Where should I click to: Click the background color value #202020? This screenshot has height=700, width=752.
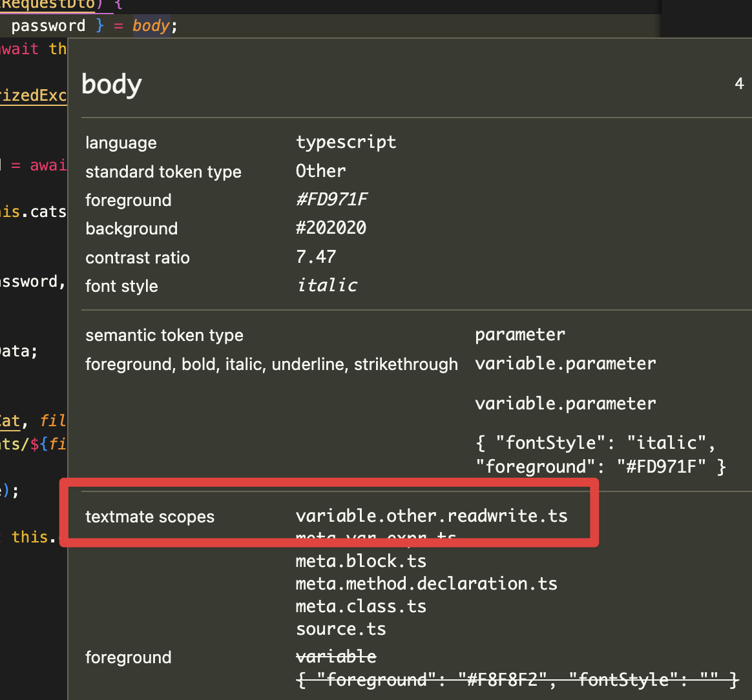(331, 228)
